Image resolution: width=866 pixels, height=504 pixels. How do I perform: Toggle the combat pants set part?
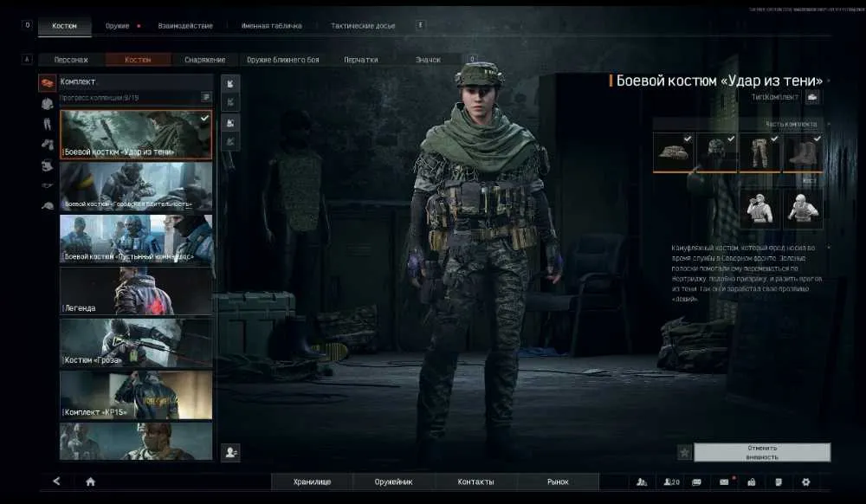[760, 153]
